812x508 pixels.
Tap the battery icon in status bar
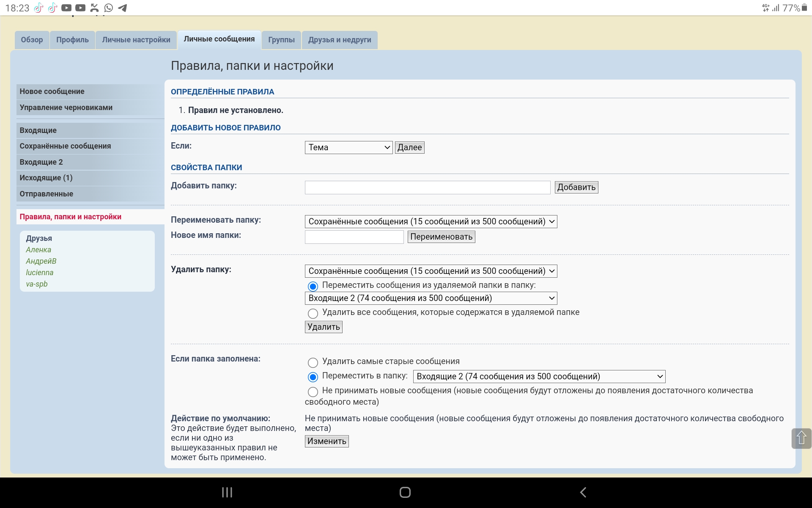805,8
